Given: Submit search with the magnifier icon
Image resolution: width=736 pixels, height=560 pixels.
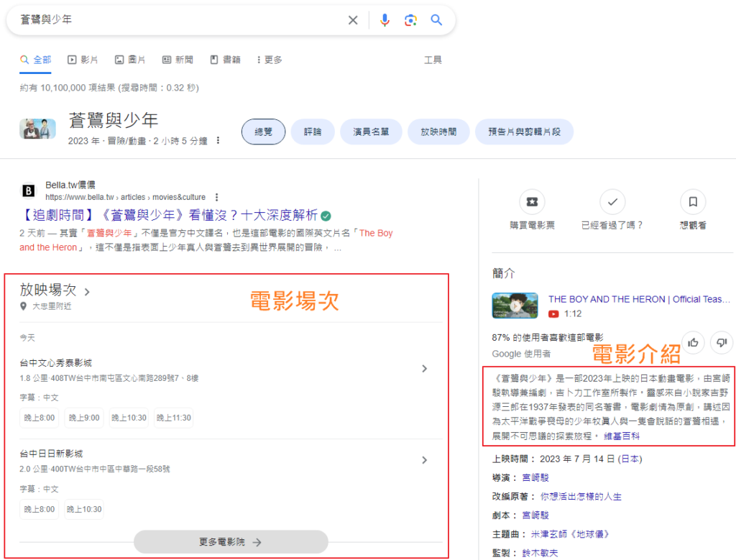Looking at the screenshot, I should (x=436, y=20).
